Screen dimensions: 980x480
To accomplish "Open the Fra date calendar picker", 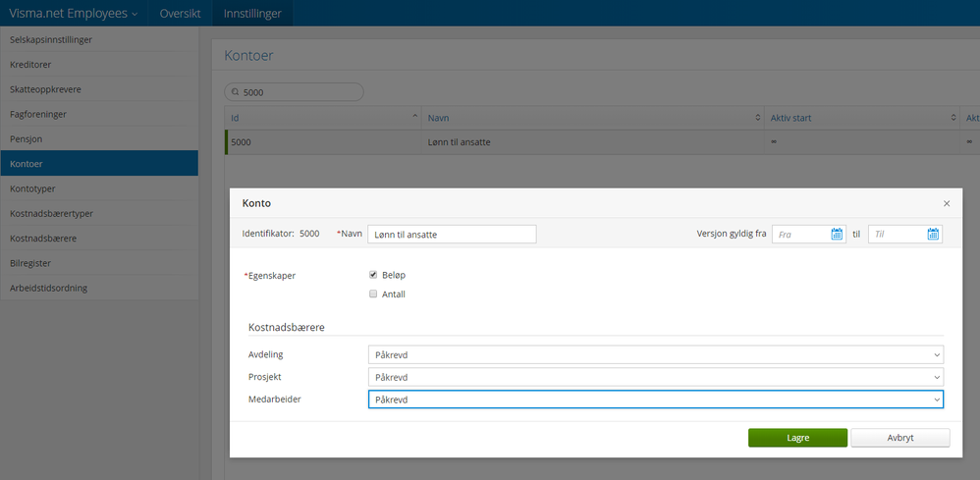I will click(x=837, y=235).
